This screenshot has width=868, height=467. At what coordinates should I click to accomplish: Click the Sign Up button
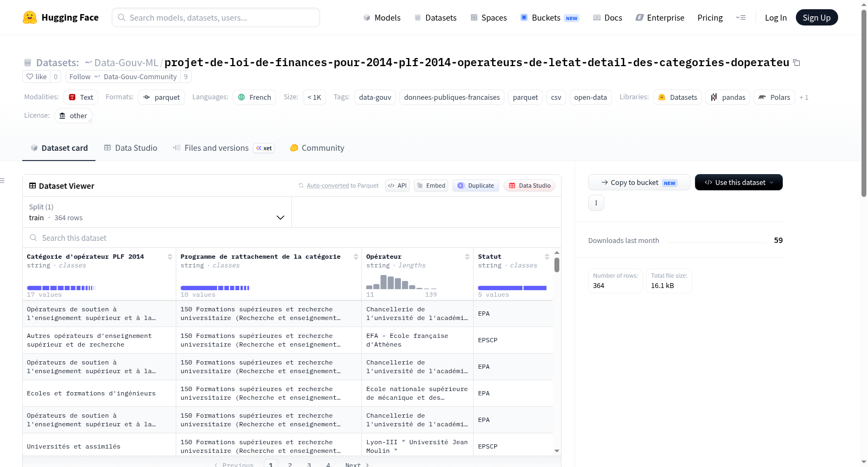tap(816, 17)
